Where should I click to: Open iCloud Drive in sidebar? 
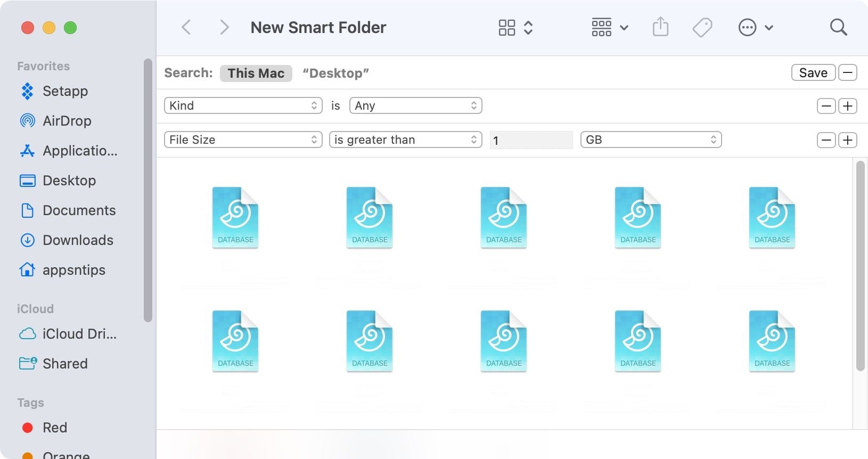coord(79,334)
